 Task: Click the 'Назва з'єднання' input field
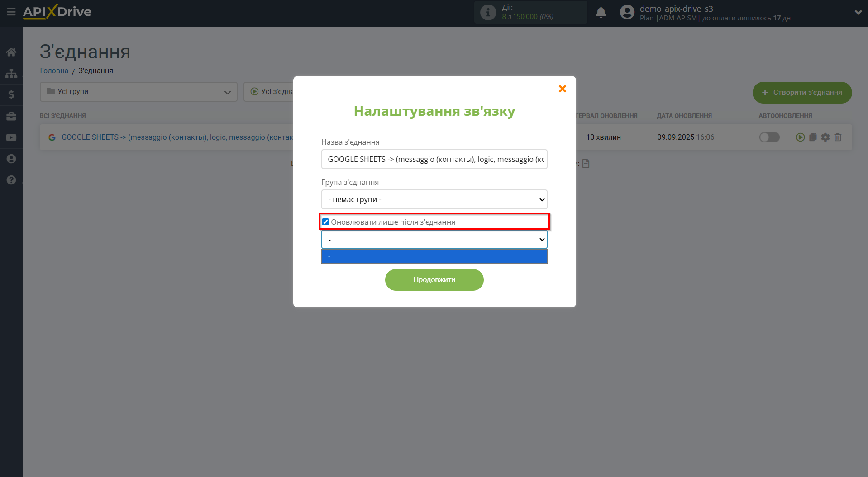pyautogui.click(x=434, y=159)
